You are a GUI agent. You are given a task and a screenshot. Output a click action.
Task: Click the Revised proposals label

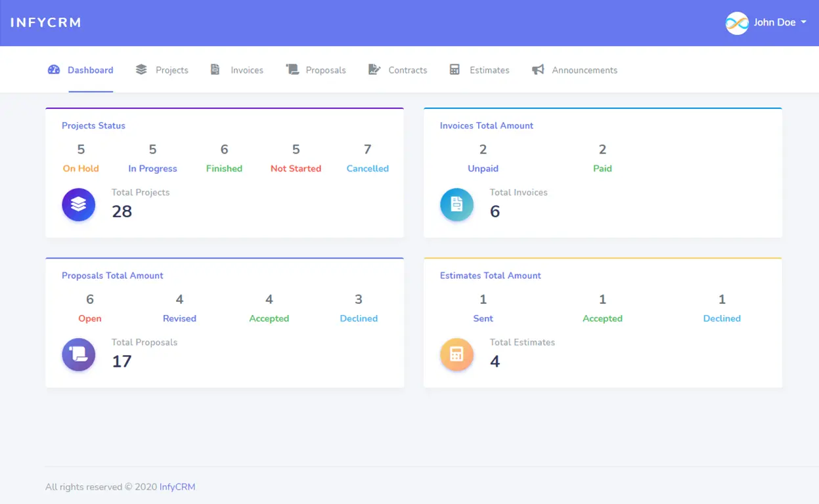(x=179, y=318)
